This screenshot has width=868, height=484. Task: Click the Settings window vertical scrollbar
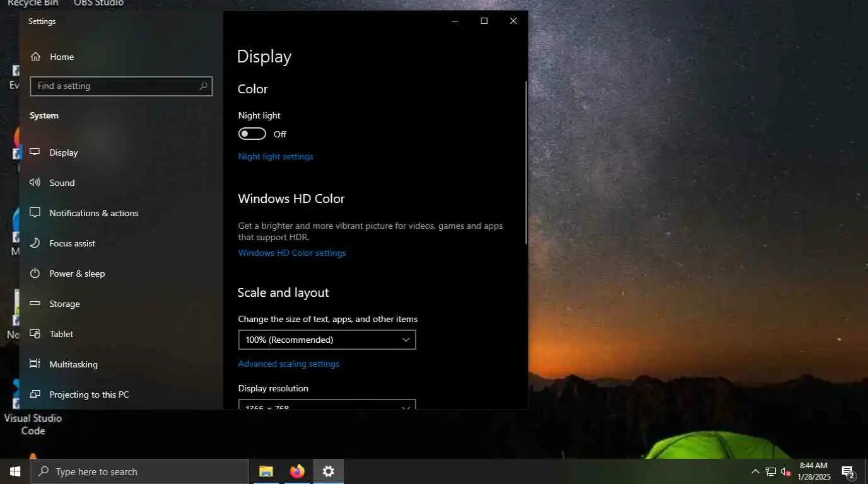[x=526, y=163]
